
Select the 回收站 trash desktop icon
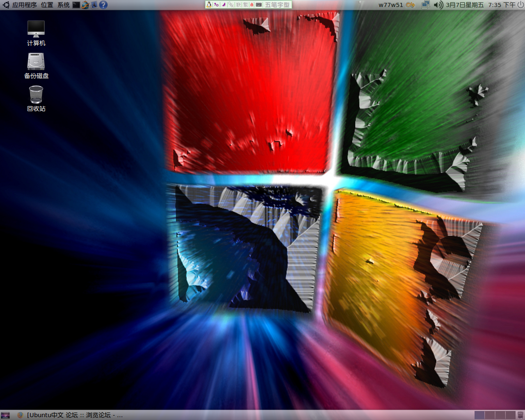coord(36,99)
